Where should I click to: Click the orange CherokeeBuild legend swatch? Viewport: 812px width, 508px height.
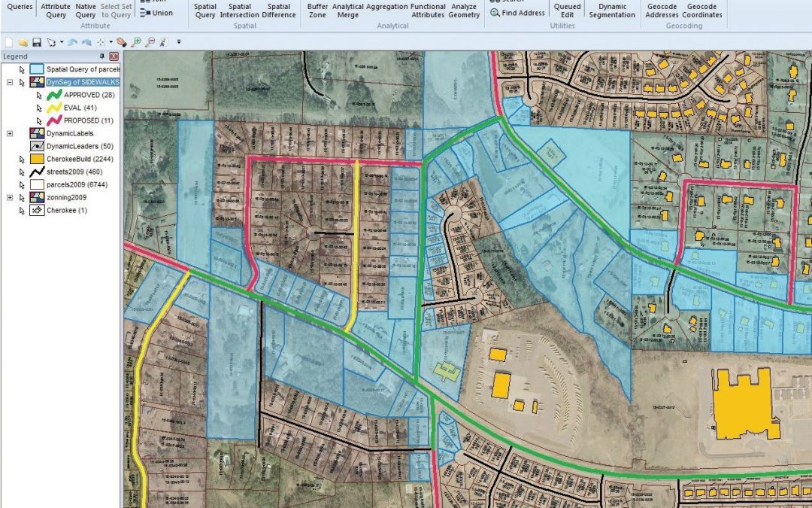click(37, 160)
